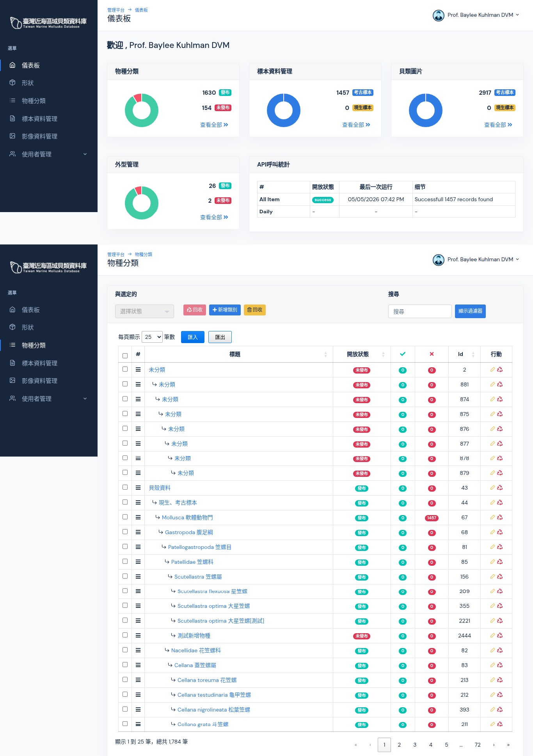Image resolution: width=533 pixels, height=756 pixels.
Task: Click the user avatar in dashboard header
Action: point(439,15)
